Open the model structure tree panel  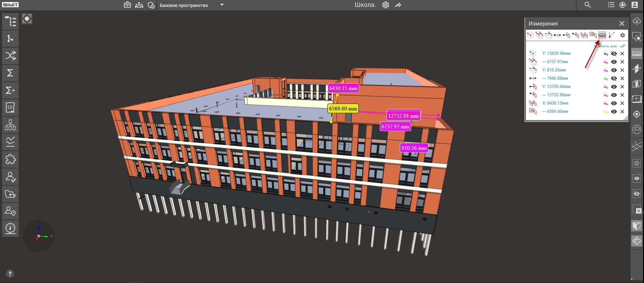click(x=10, y=21)
